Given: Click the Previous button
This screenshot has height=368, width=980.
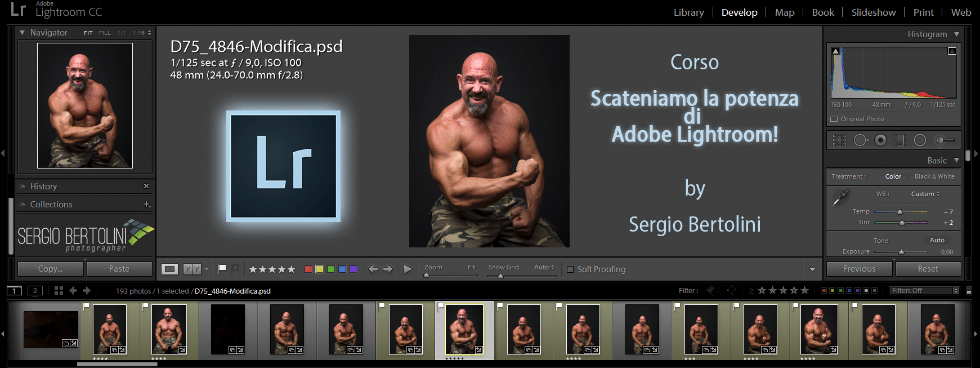Looking at the screenshot, I should point(859,269).
